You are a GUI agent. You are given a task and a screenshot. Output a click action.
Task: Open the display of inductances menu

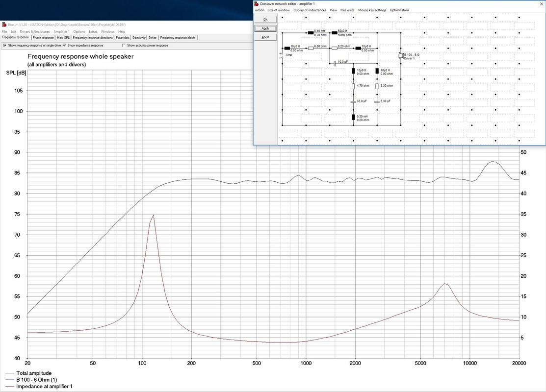pyautogui.click(x=310, y=10)
